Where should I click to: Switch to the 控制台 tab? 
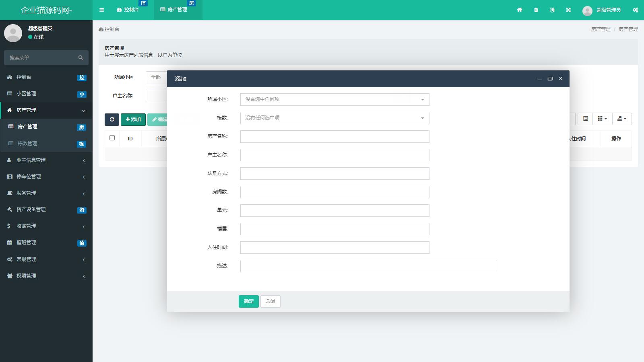point(128,10)
